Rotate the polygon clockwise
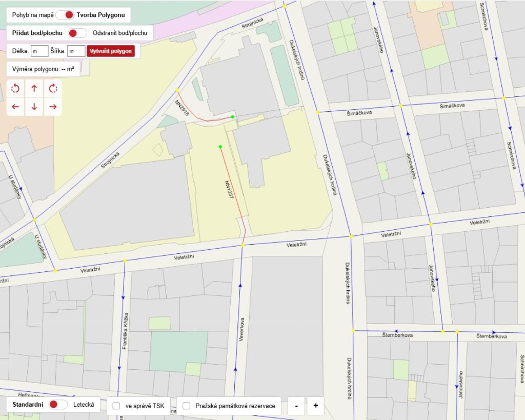The image size is (525, 420). pos(53,89)
